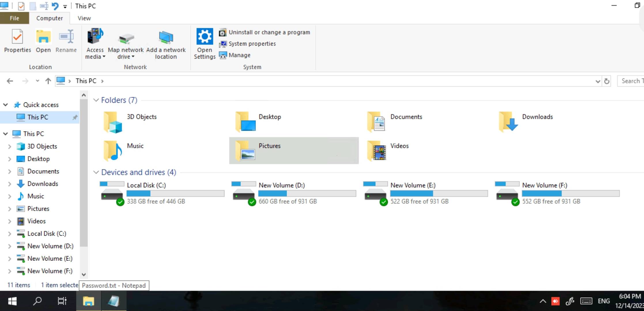Expand 3D Objects in the sidebar tree
Viewport: 644px width, 311px height.
click(x=10, y=147)
